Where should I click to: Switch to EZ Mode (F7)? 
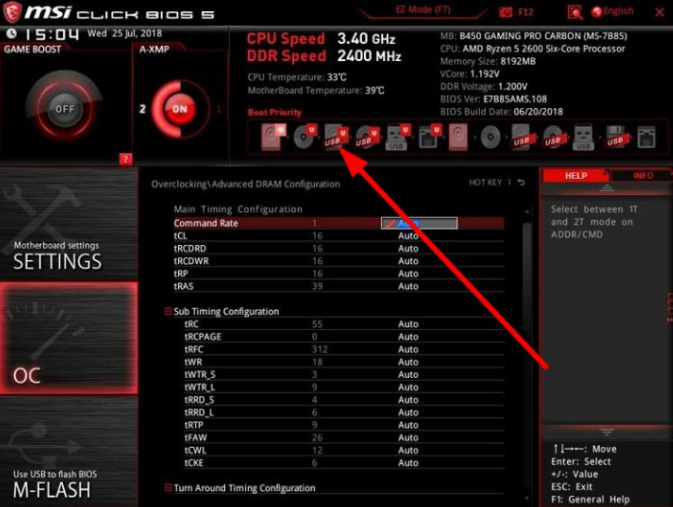point(423,10)
